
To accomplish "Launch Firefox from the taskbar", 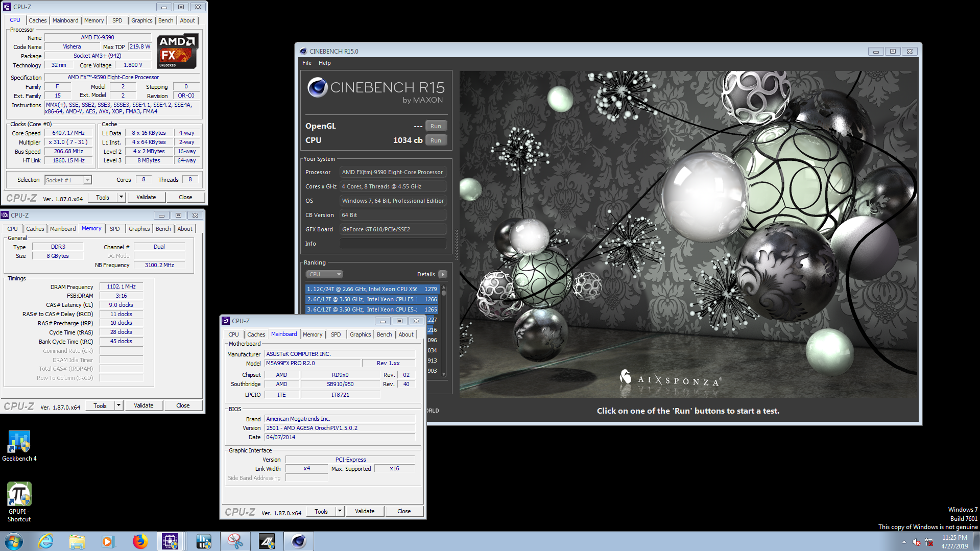I will [x=140, y=541].
